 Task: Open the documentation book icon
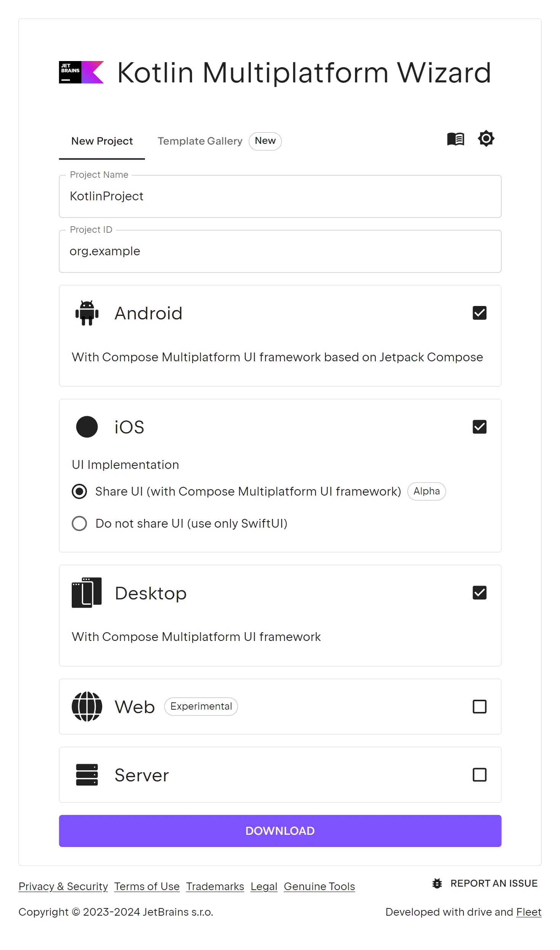click(455, 139)
